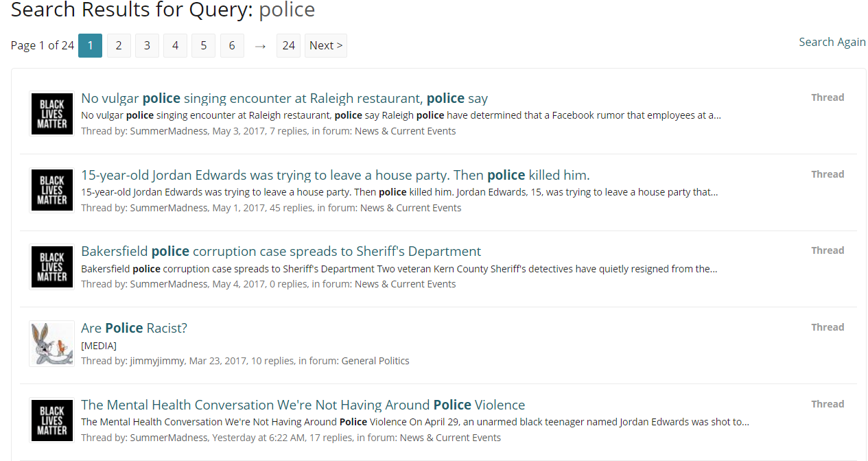Viewport: 868px width, 461px height.
Task: Jump to last page 24
Action: point(288,45)
